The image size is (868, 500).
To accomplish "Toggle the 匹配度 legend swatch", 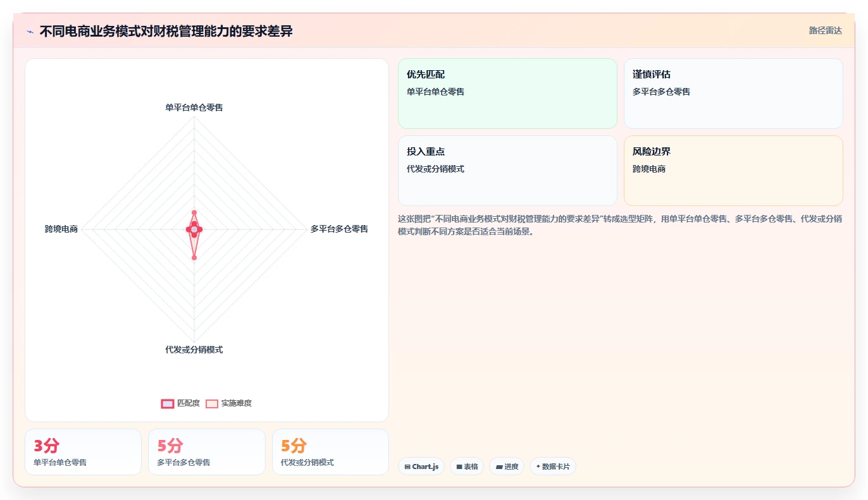I will pos(168,403).
